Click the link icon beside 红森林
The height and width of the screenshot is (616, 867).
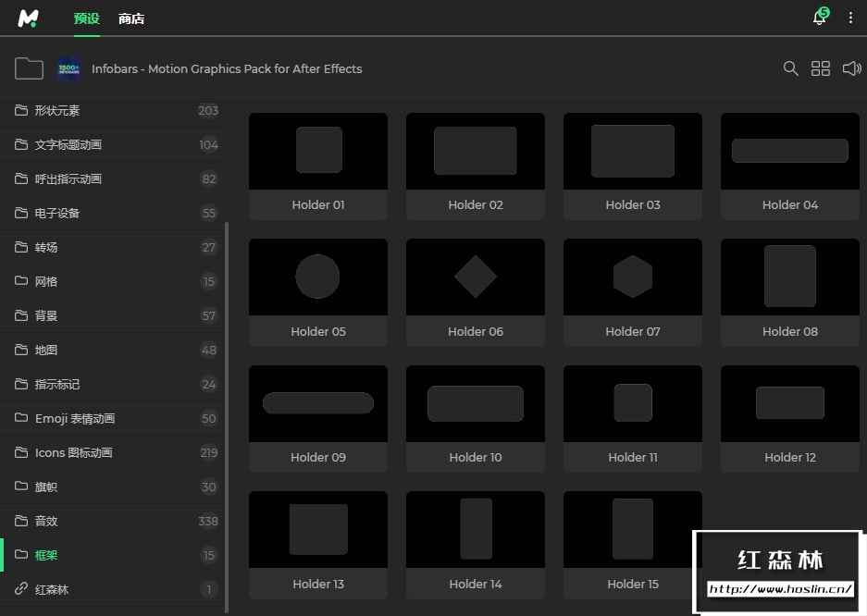tap(21, 588)
